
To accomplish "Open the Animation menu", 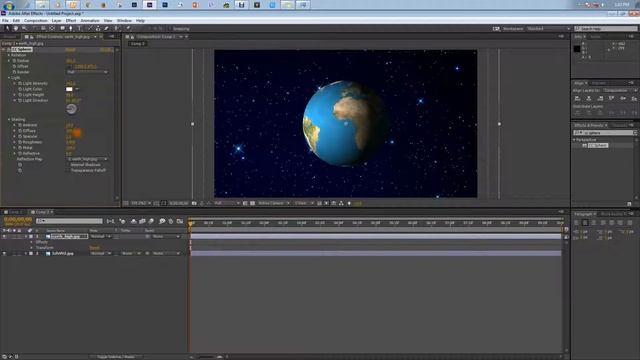I will 90,20.
